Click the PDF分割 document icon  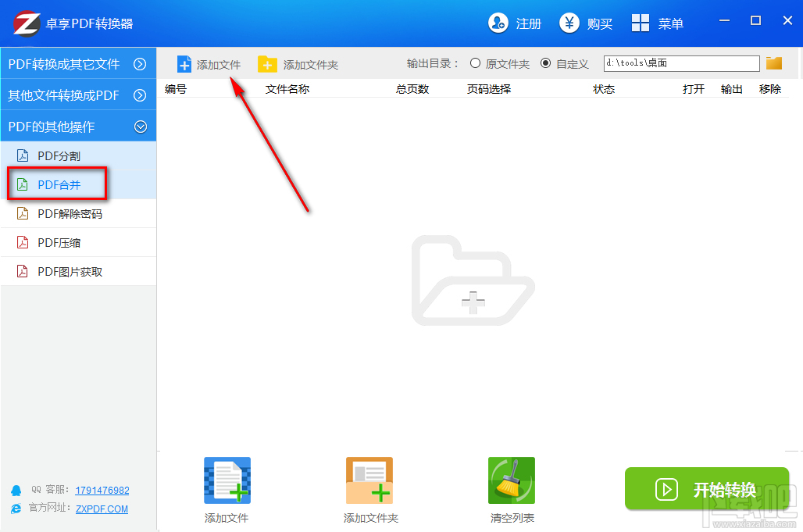pos(23,155)
